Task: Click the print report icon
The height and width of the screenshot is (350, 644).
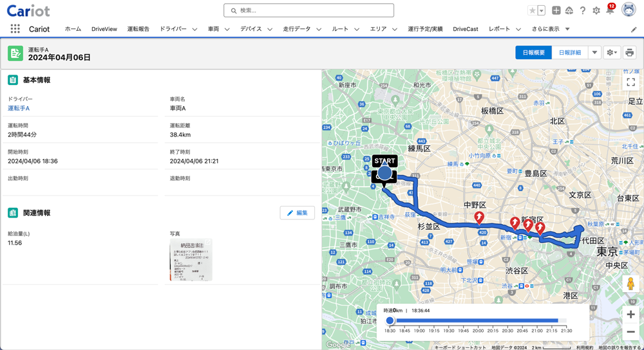Action: coord(629,53)
